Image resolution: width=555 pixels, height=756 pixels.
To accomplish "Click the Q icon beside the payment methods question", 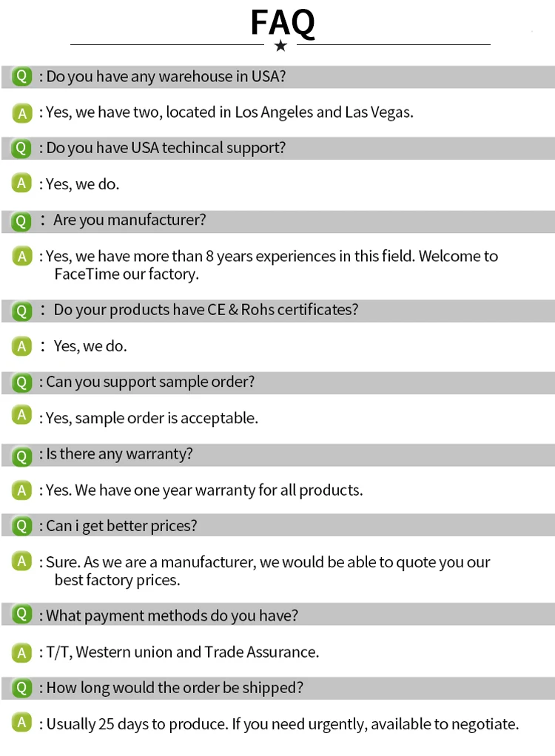I will tap(22, 615).
